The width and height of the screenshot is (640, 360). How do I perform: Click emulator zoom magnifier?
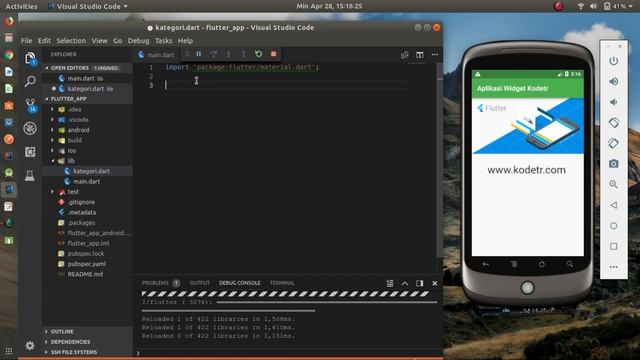coord(613,184)
